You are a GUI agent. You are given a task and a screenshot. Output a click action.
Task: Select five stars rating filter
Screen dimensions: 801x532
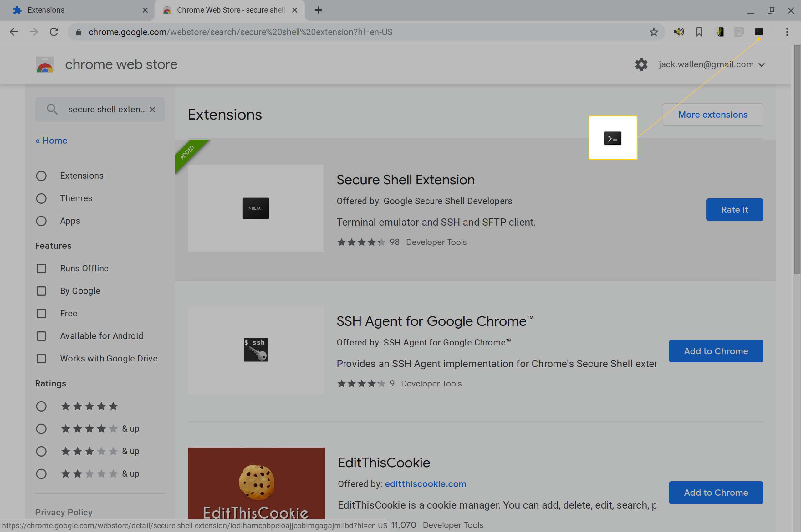41,406
